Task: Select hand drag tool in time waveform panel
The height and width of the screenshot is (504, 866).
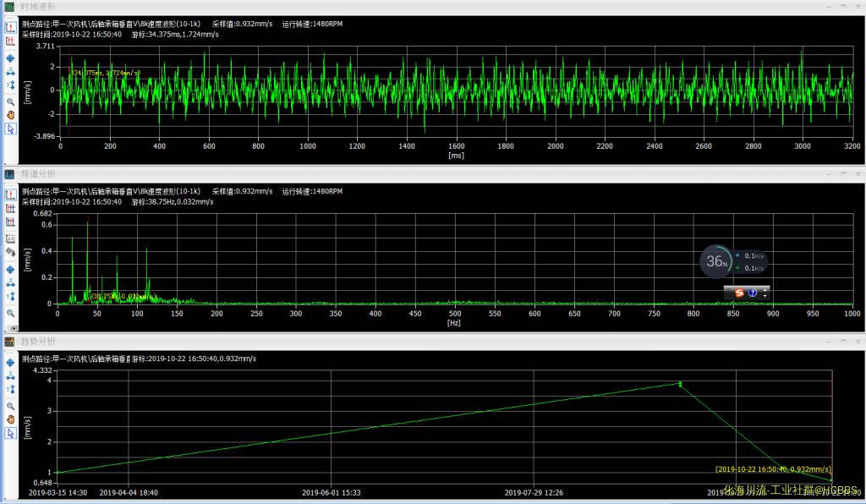Action: 10,114
